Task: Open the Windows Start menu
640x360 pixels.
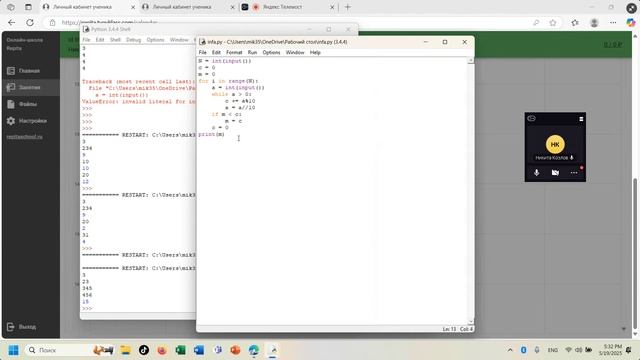Action: pos(13,350)
